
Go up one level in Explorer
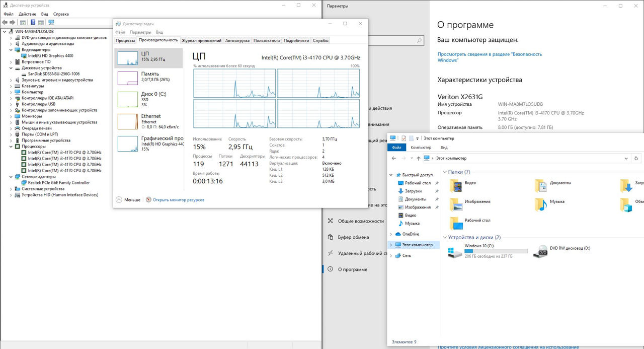click(x=418, y=158)
